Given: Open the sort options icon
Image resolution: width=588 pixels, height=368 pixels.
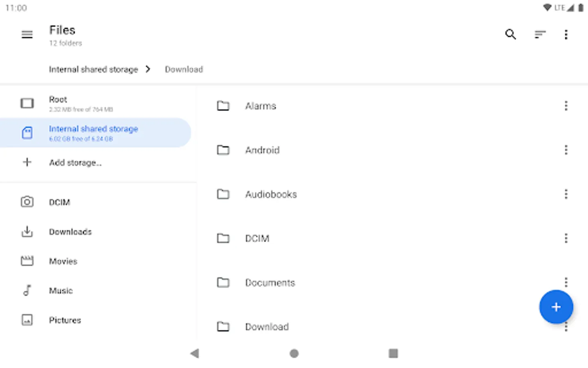Looking at the screenshot, I should click(x=540, y=35).
